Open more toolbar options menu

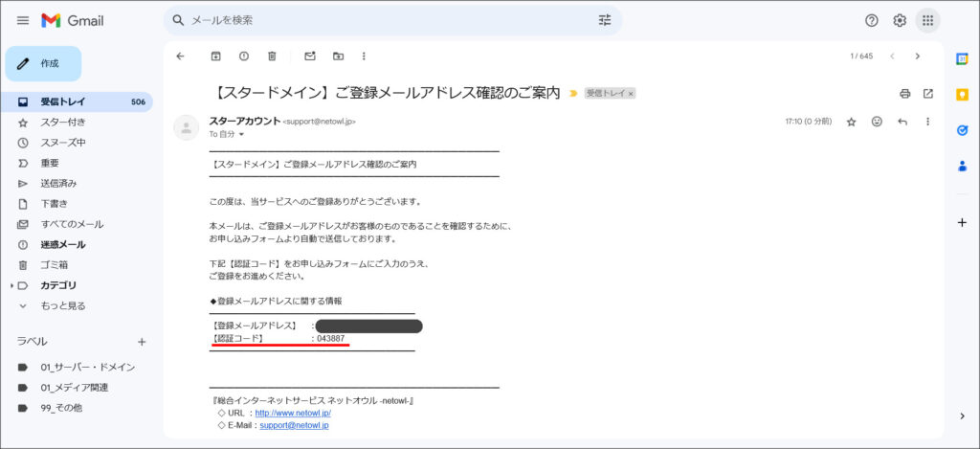(364, 56)
